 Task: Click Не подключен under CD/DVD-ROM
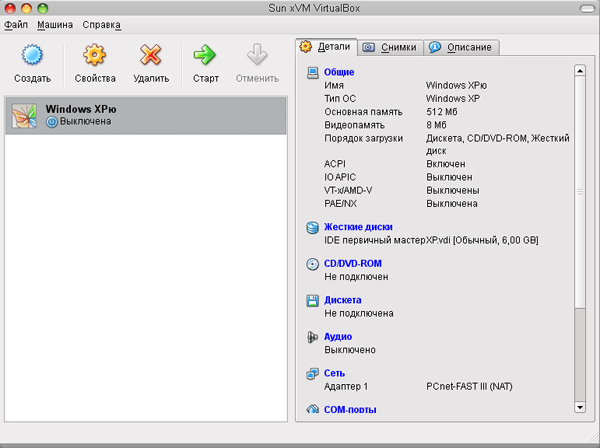click(x=356, y=277)
